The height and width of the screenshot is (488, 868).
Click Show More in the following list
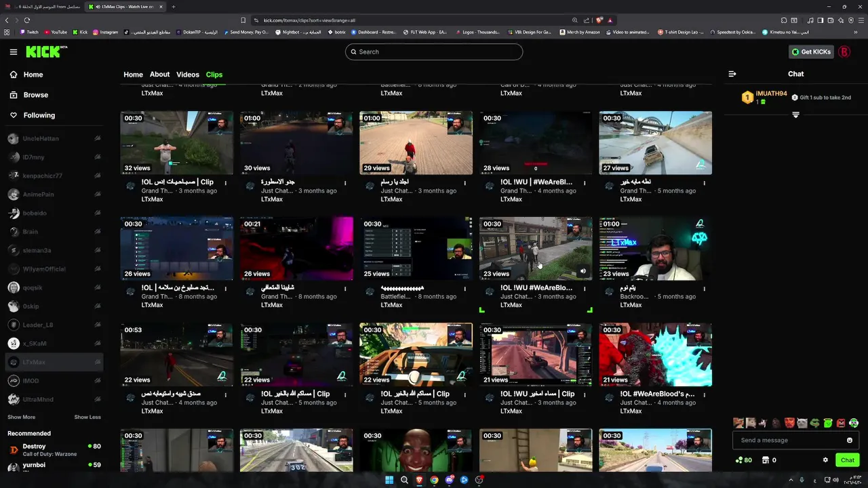pyautogui.click(x=22, y=417)
